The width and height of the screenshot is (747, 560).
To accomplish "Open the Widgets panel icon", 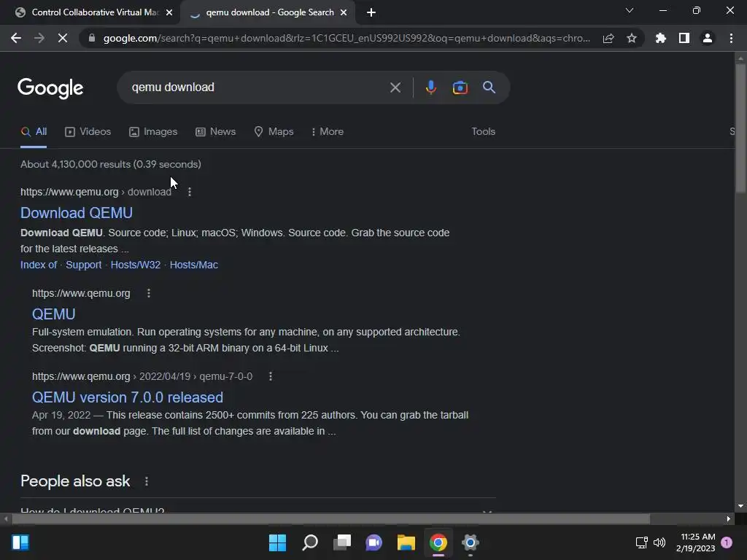I will pos(20,542).
